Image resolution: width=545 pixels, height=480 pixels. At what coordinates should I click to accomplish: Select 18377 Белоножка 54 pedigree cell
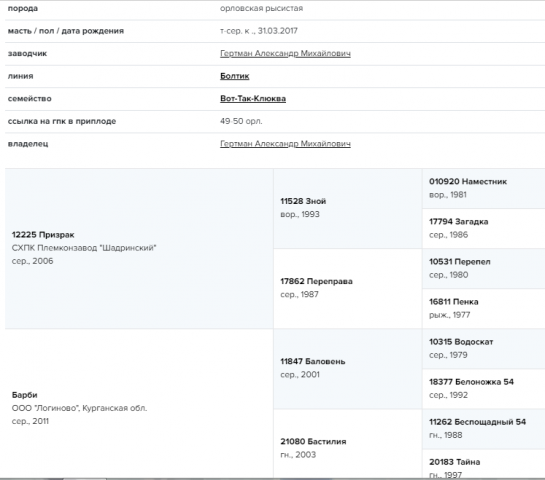[483, 389]
